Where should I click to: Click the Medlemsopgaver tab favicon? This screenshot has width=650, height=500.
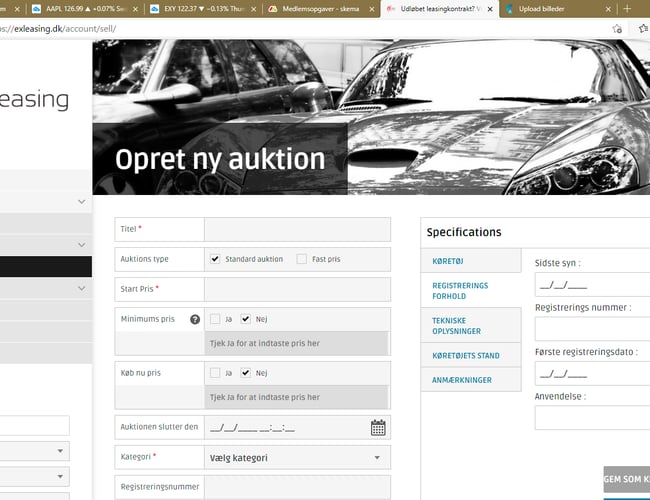click(273, 9)
